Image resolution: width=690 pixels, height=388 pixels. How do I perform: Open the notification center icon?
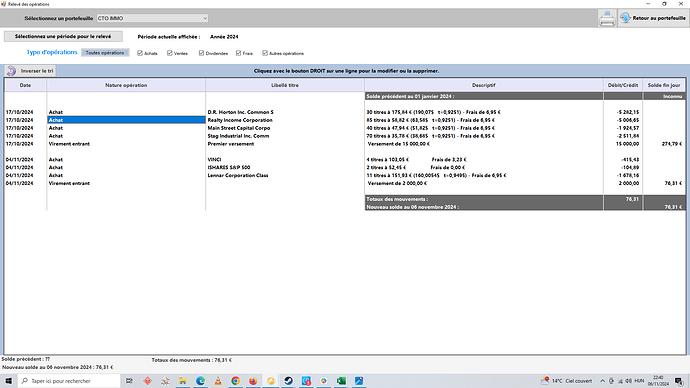[x=679, y=381]
